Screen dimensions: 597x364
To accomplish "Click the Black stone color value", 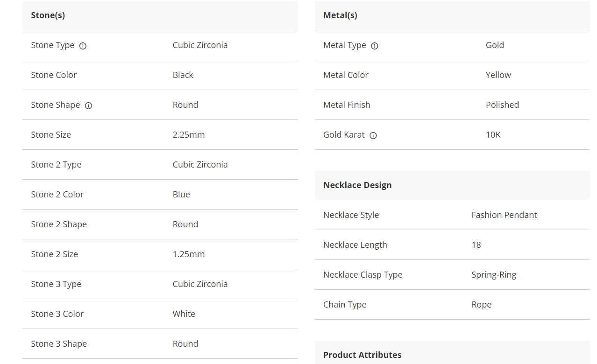I will (183, 75).
